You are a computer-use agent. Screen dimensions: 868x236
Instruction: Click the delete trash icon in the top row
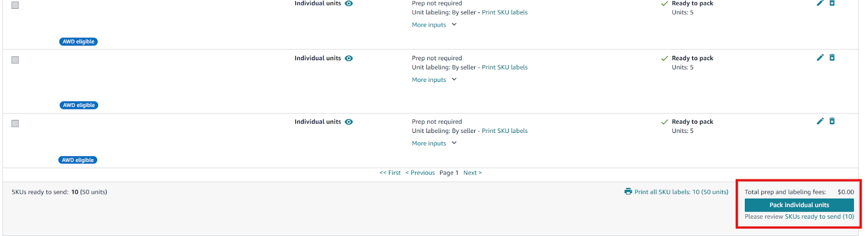[x=832, y=3]
